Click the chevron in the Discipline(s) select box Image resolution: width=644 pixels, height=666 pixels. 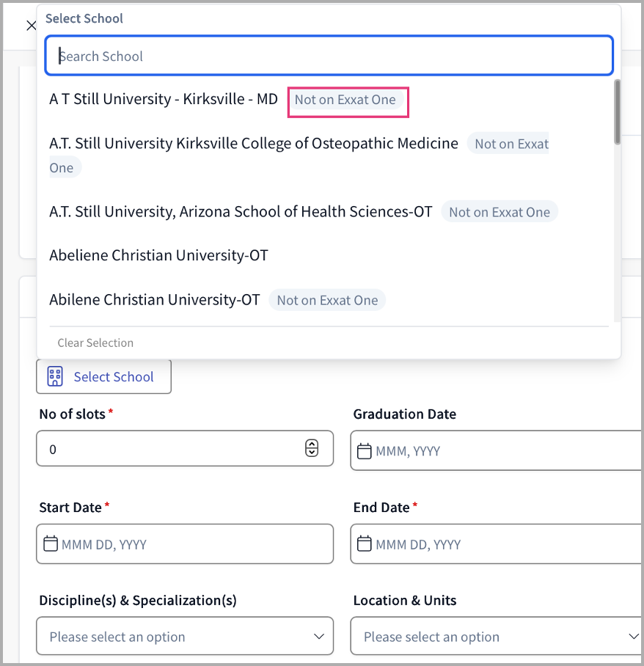tap(319, 636)
